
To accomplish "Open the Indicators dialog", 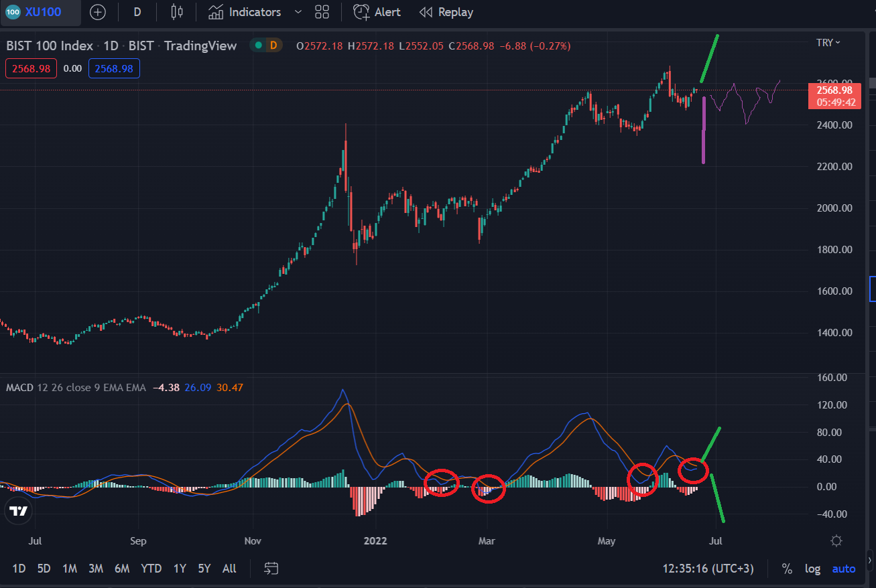I will pos(245,12).
